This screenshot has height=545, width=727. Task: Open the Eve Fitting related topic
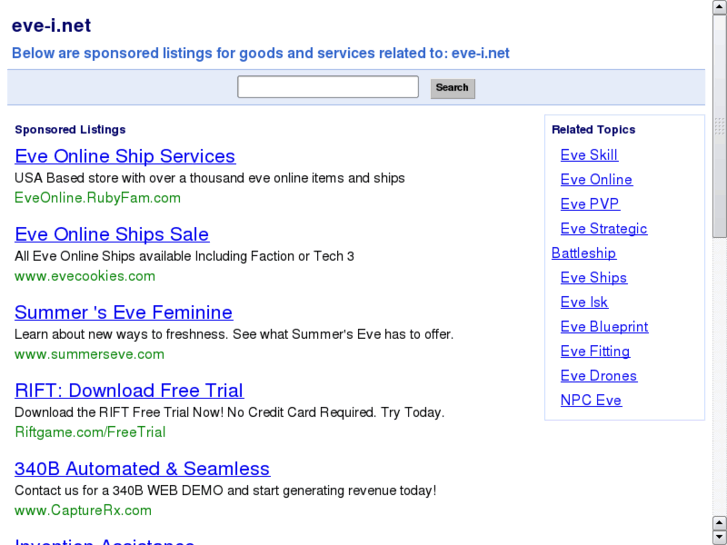pos(595,352)
